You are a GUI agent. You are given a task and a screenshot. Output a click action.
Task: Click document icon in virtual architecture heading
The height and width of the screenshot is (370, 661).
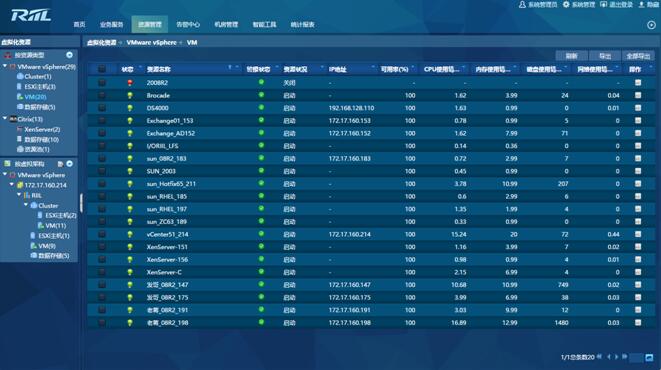[60, 164]
